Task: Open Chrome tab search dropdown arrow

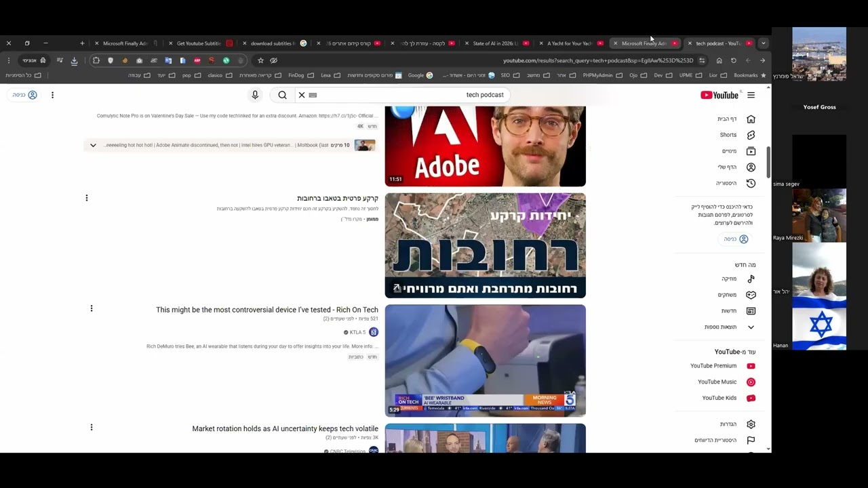Action: [x=764, y=43]
